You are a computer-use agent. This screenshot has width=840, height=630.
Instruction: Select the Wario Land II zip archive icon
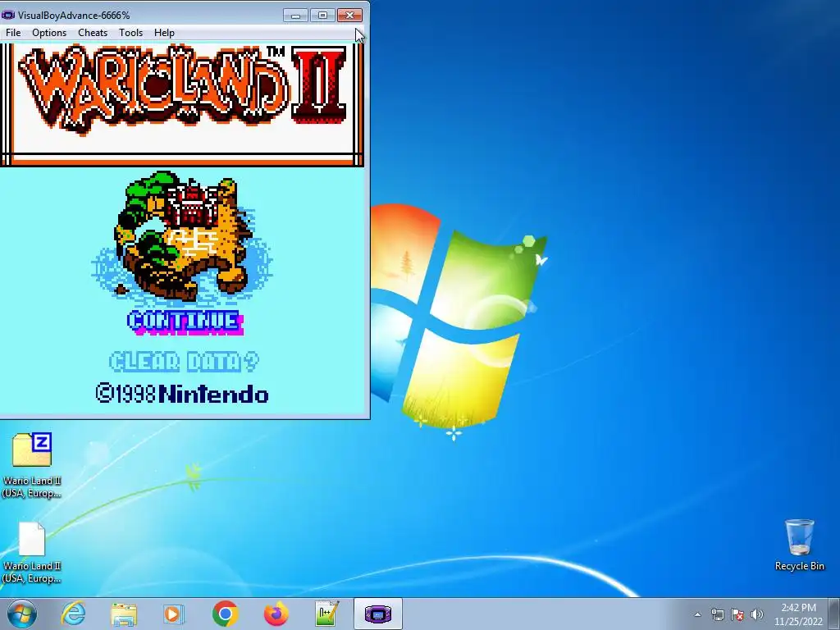tap(32, 465)
